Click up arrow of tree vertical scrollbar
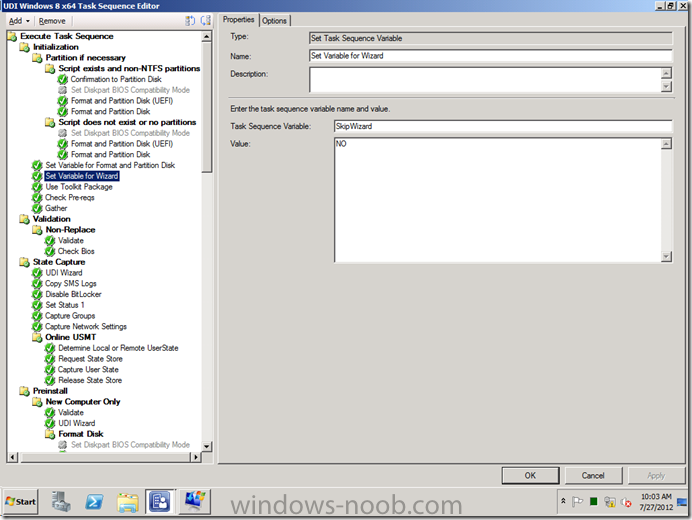This screenshot has width=692, height=520. [x=206, y=37]
